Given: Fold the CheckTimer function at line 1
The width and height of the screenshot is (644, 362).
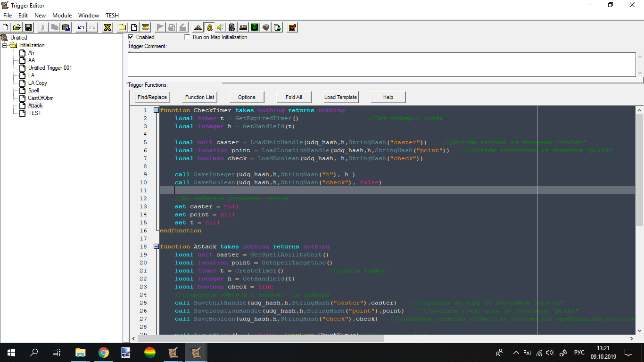Looking at the screenshot, I should click(156, 110).
